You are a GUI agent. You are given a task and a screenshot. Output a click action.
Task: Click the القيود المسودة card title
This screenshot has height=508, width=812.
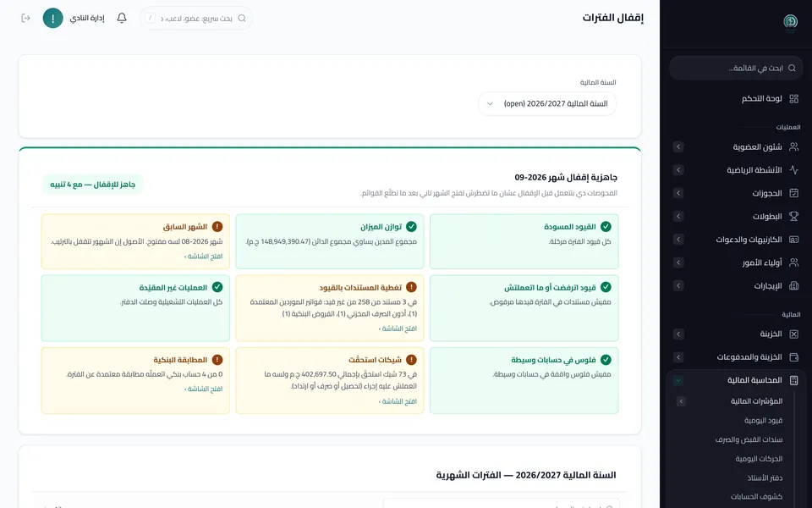[569, 227]
